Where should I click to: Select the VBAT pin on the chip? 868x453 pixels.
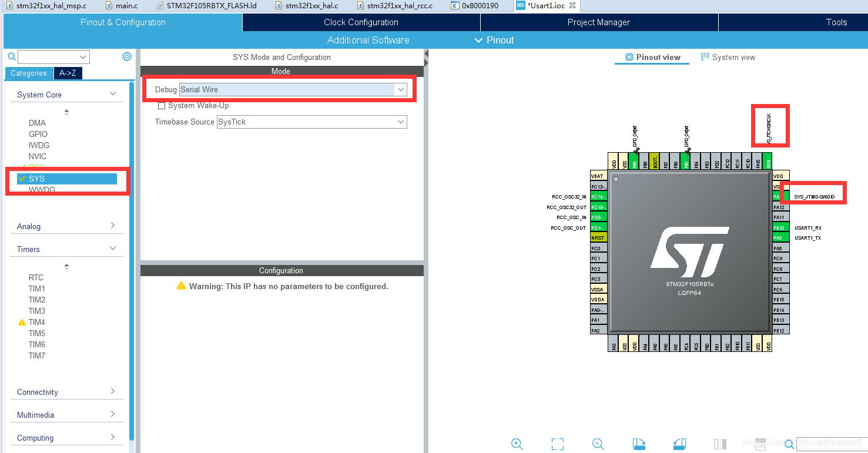pyautogui.click(x=599, y=176)
